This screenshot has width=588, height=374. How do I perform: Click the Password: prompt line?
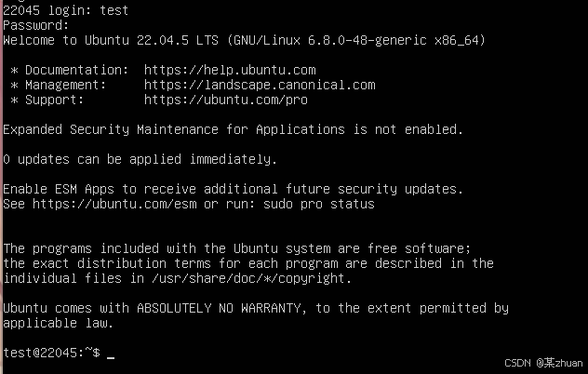pyautogui.click(x=36, y=25)
